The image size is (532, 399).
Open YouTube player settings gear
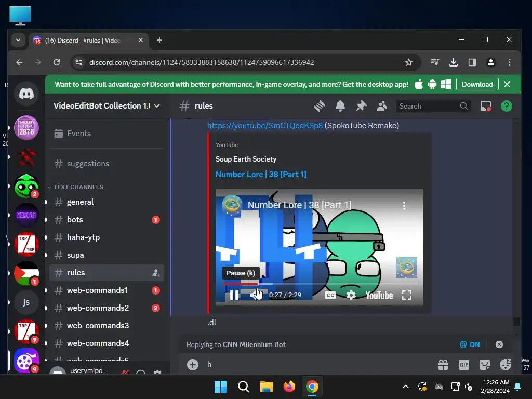click(x=351, y=295)
